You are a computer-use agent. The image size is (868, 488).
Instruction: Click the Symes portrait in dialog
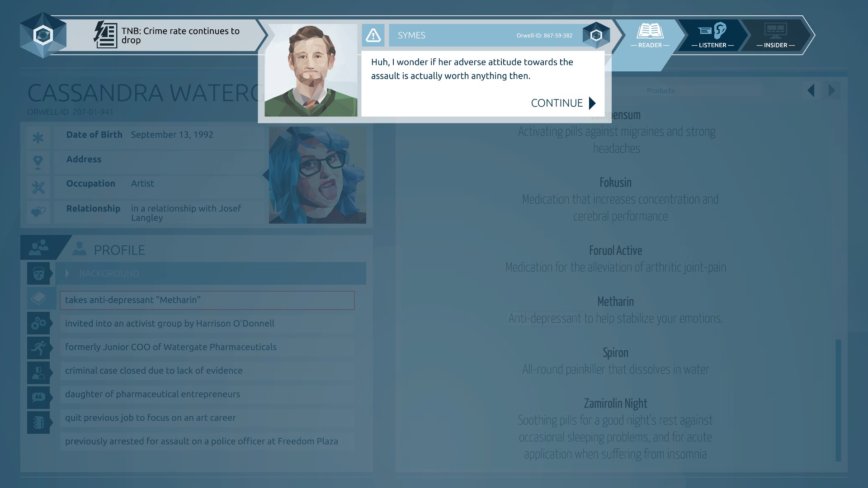pyautogui.click(x=311, y=70)
